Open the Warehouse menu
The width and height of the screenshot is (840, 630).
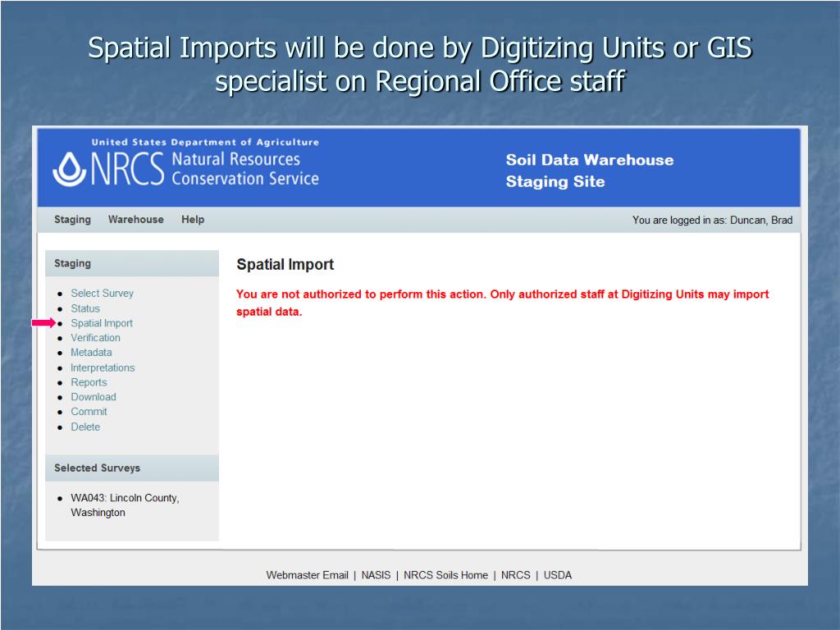(136, 220)
